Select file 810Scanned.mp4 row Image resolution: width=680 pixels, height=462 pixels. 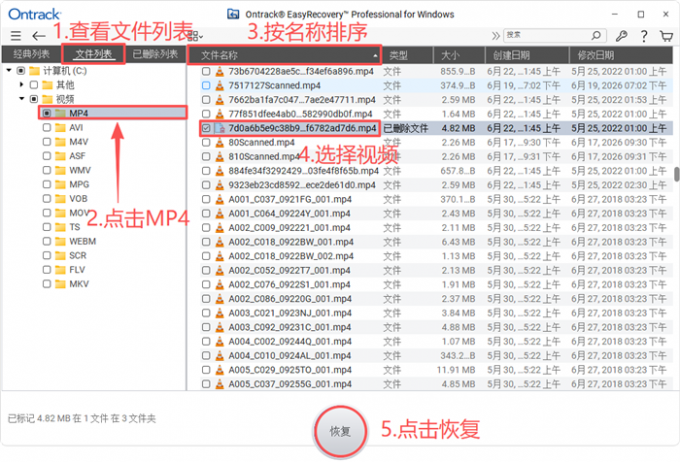[436, 157]
